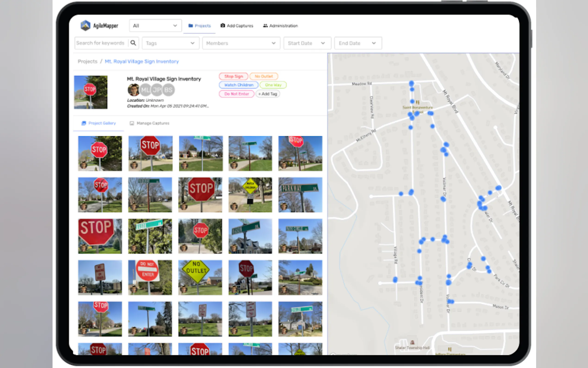
Task: Click the Project Gallery tab icon
Action: [x=84, y=123]
